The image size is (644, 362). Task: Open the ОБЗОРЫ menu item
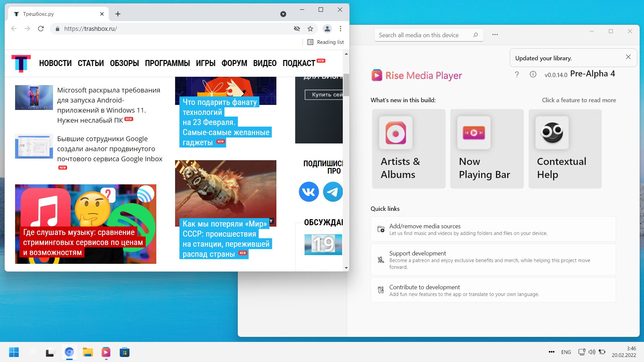(x=124, y=63)
